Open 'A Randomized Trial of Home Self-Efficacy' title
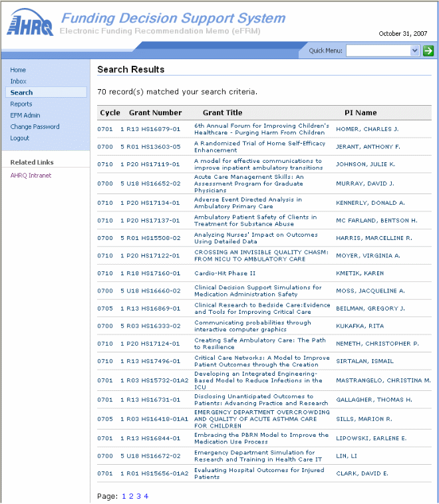Screen dimensions: 439x504 click(x=259, y=147)
